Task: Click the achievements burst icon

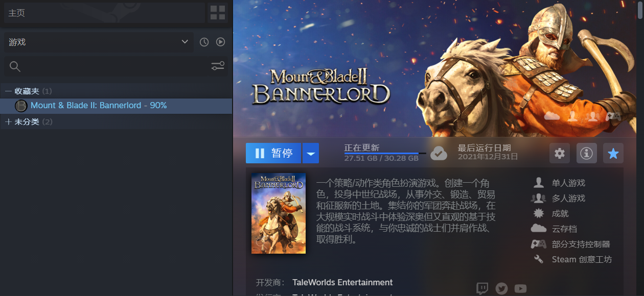Action: click(x=539, y=213)
